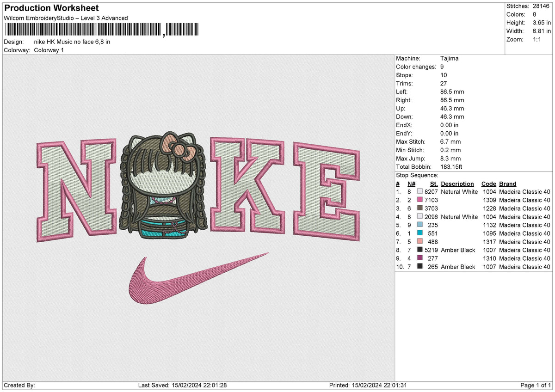Viewport: 555px width, 392px height.
Task: Select 'Amber Black' in the 265 stitches row
Action: [458, 267]
